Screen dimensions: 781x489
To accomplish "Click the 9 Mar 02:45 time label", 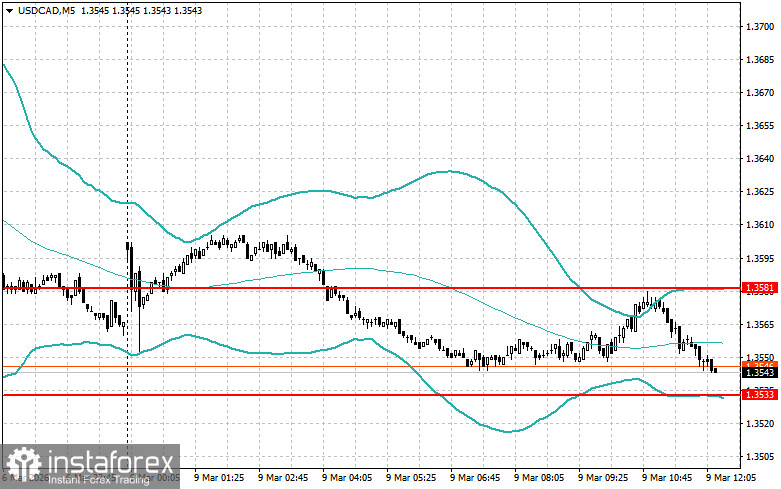I will (x=283, y=478).
